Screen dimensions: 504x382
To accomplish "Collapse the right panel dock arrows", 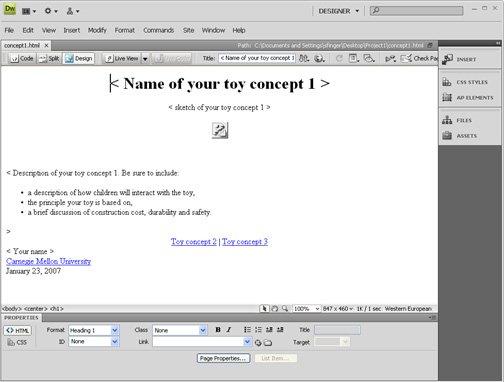I will tap(498, 43).
